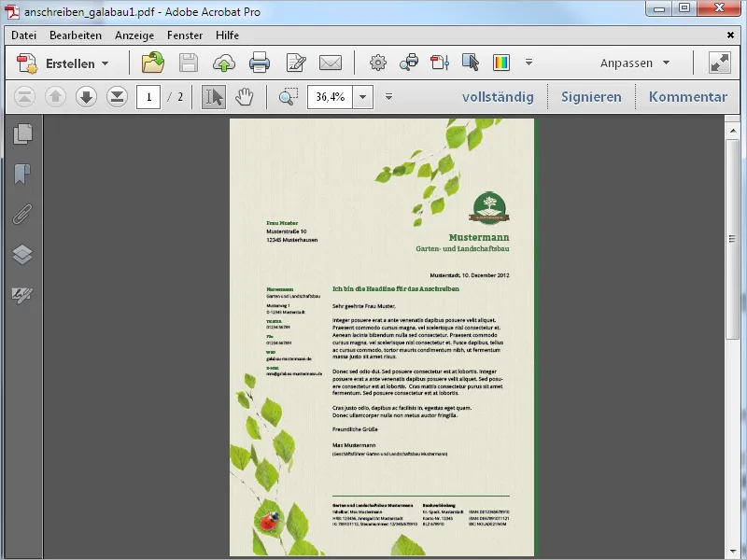Open the Anpassen dropdown

635,63
